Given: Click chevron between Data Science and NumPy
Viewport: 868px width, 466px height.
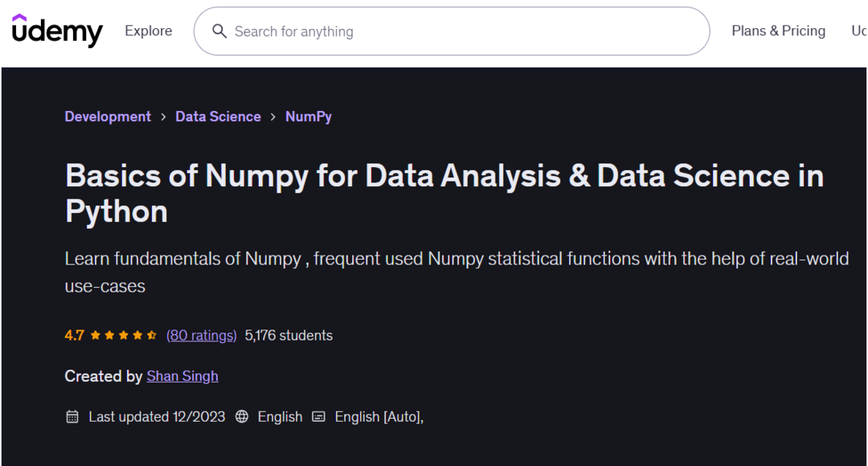Looking at the screenshot, I should 273,117.
